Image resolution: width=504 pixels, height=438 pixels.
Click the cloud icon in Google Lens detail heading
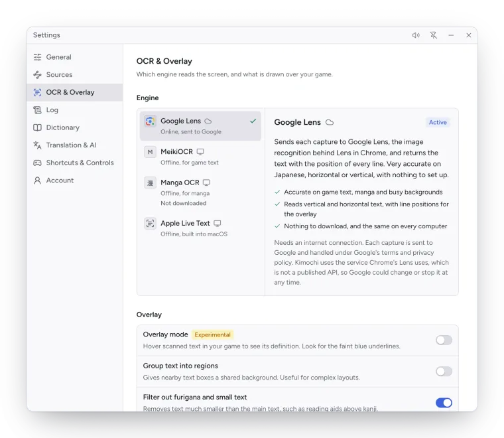pos(330,123)
